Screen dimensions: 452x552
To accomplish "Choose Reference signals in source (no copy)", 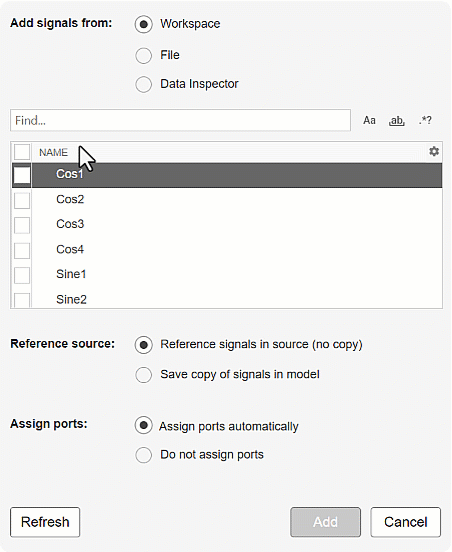I will 144,345.
